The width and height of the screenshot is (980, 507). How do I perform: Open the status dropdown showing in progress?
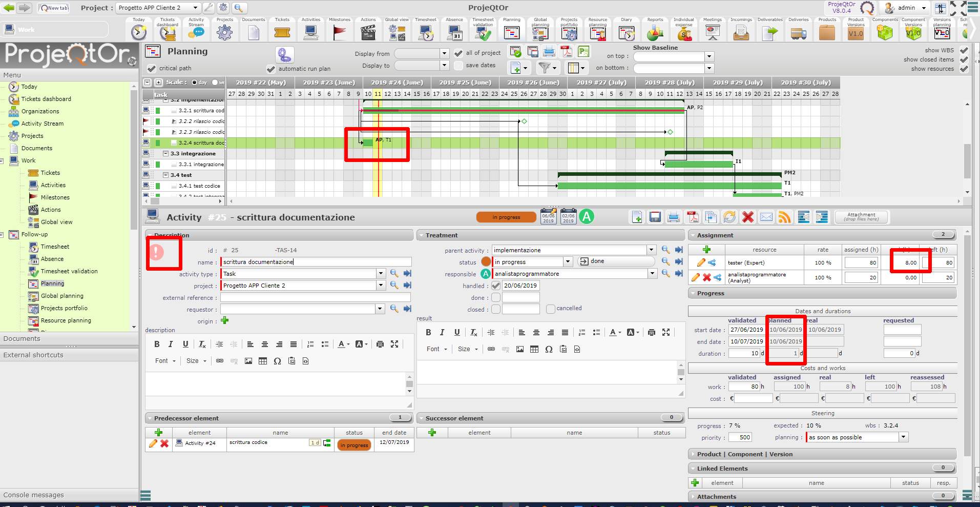click(x=568, y=262)
